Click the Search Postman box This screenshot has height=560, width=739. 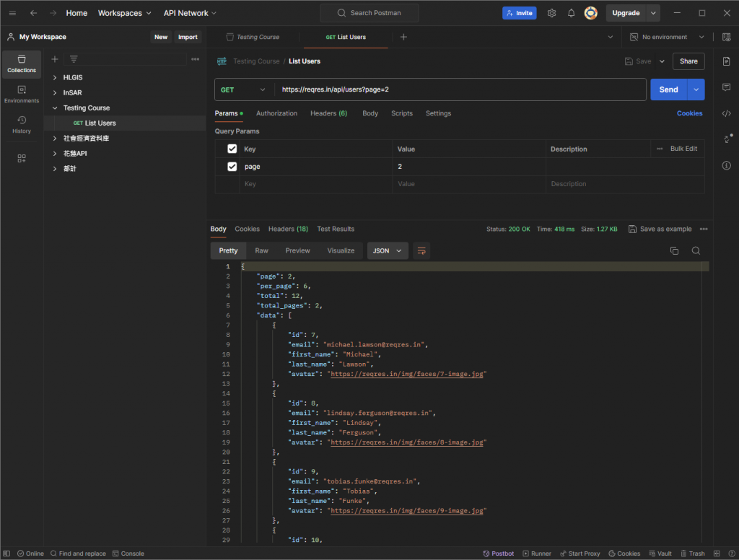369,13
